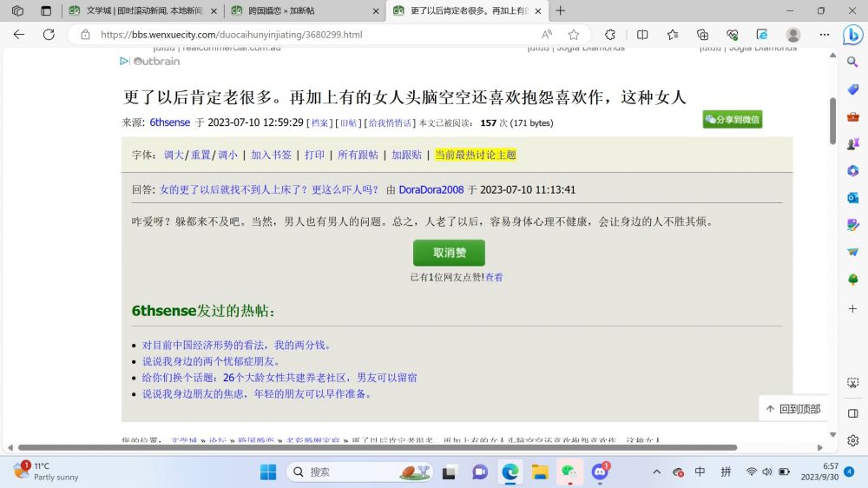The image size is (868, 488).
Task: Refresh the current page
Action: coord(49,35)
